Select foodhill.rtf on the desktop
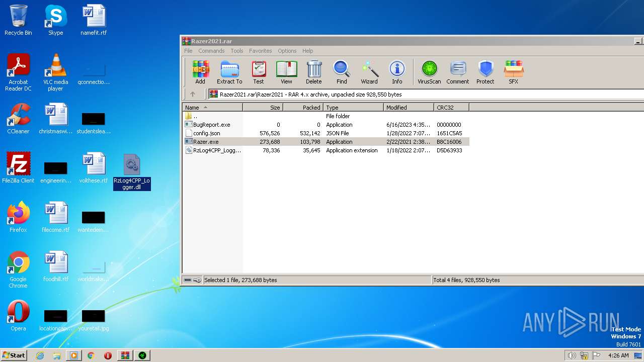This screenshot has width=644, height=362. pos(55,266)
